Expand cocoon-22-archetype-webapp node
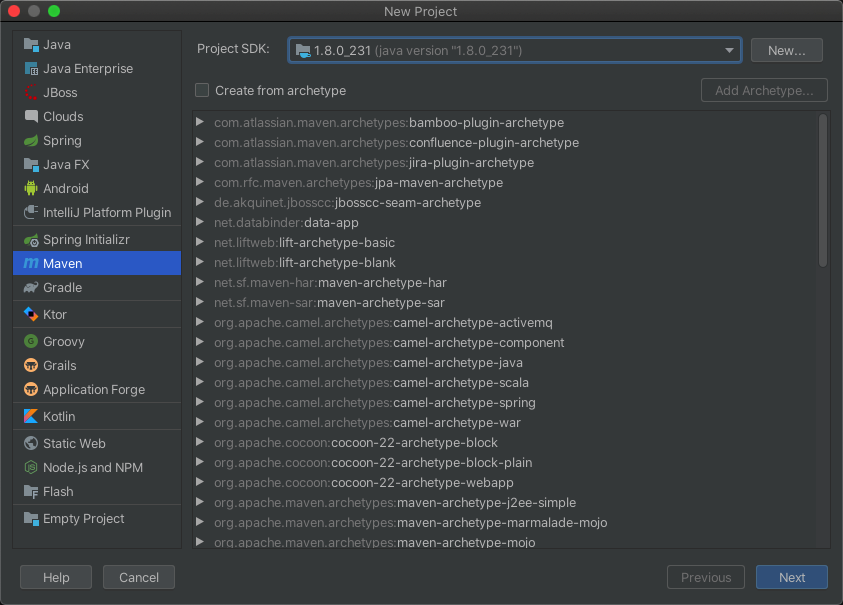Screen dimensions: 843x605 [200, 482]
